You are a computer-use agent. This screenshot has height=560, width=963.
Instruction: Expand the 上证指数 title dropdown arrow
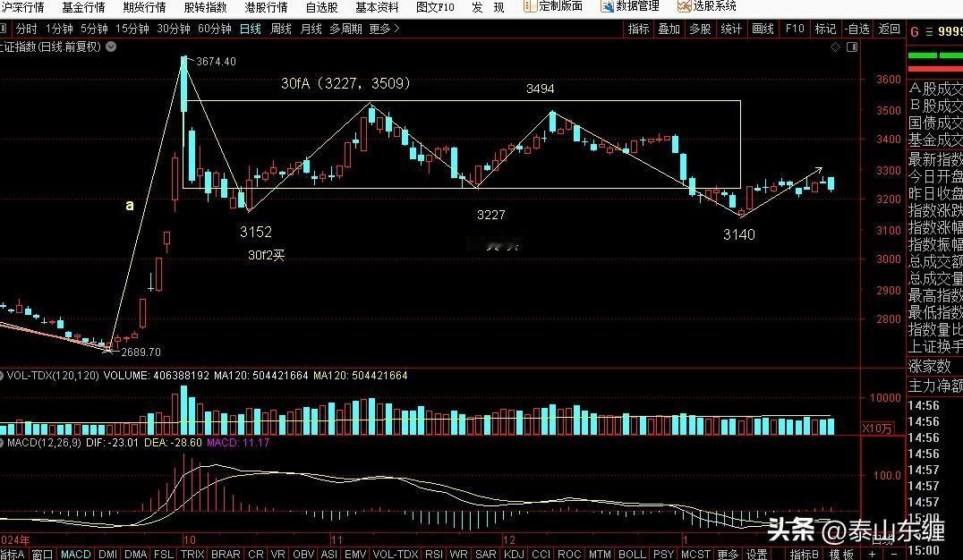point(111,47)
